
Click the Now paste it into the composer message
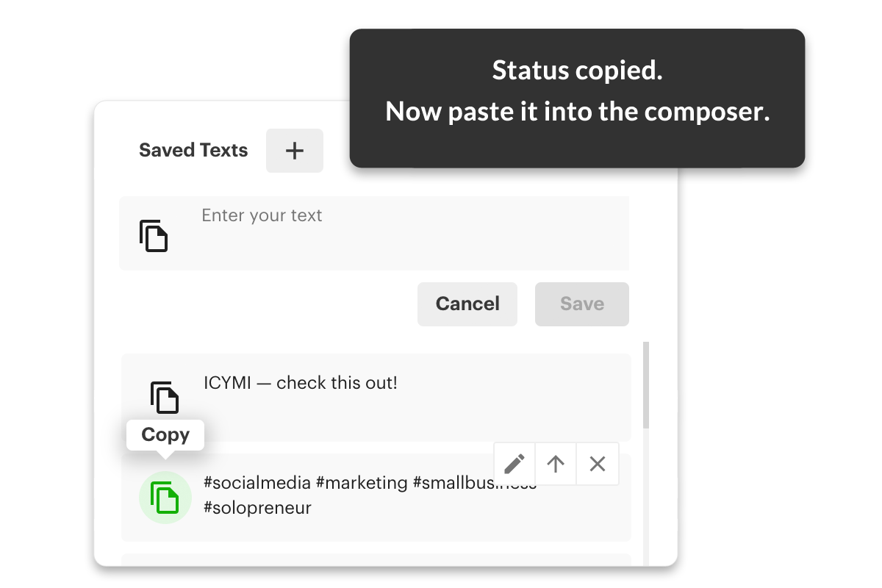click(x=577, y=112)
